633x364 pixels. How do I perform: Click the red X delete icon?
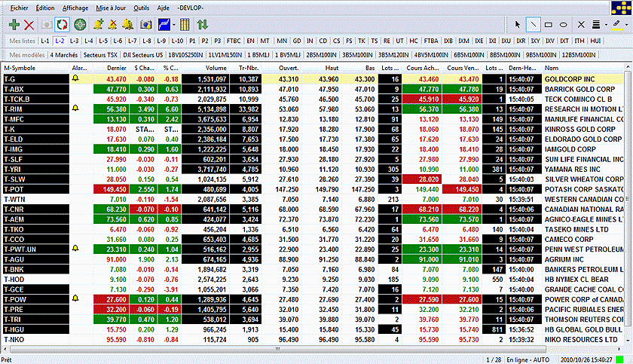29,24
